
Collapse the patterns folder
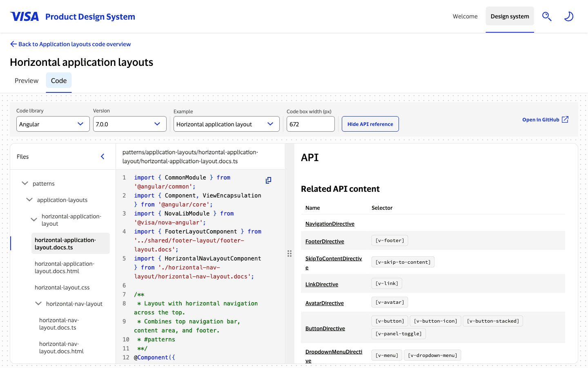25,184
